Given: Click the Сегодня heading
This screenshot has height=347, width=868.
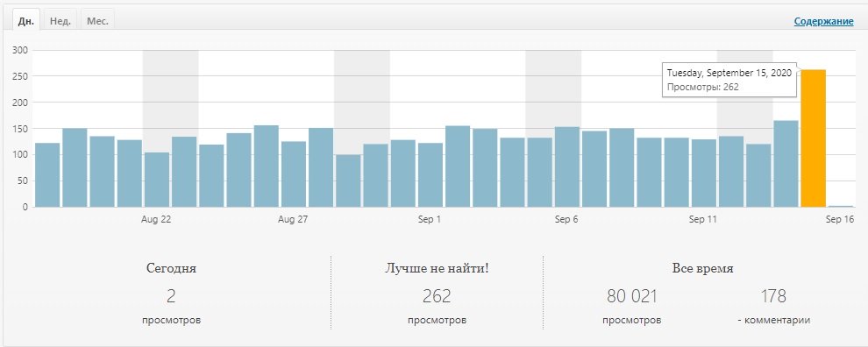Looking at the screenshot, I should click(x=172, y=269).
